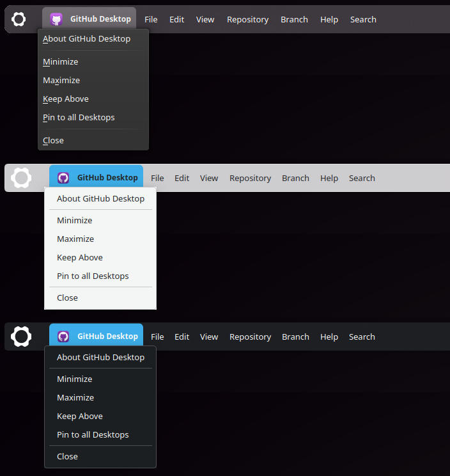This screenshot has height=476, width=450.
Task: Open Edit menu in light middle panel
Action: pyautogui.click(x=182, y=178)
